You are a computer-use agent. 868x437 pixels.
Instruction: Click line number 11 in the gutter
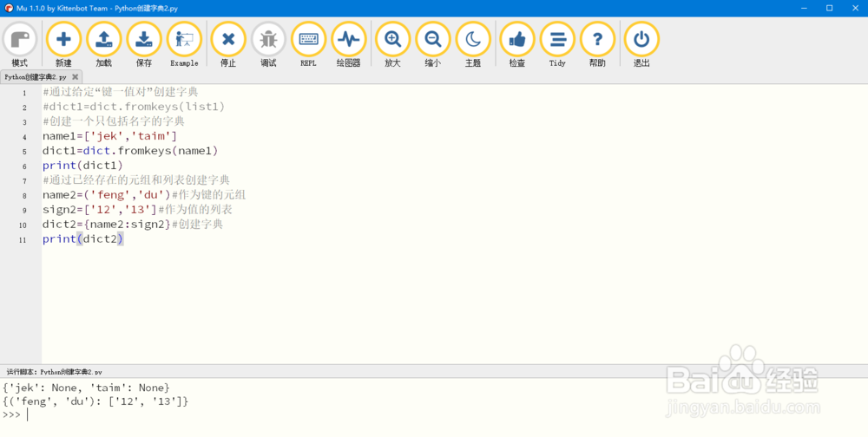click(23, 240)
